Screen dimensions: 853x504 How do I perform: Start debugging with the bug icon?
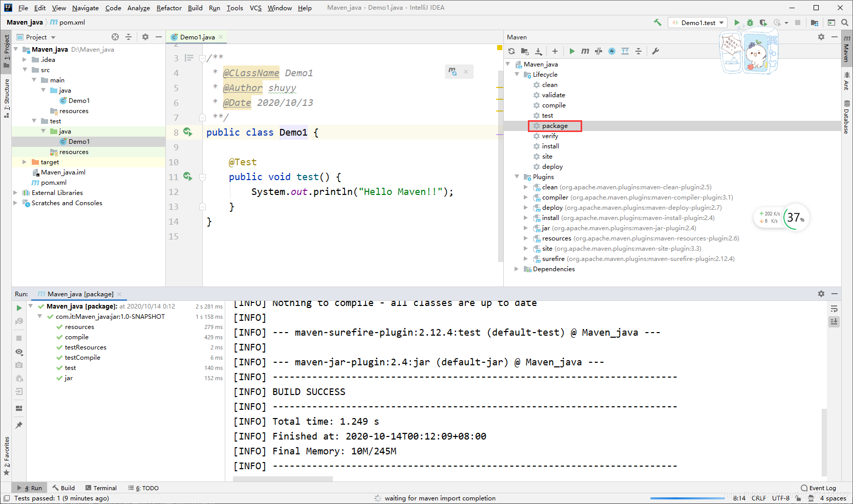(x=750, y=23)
